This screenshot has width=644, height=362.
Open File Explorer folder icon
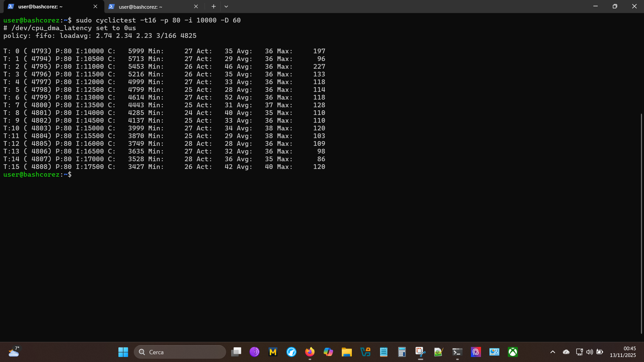click(346, 352)
